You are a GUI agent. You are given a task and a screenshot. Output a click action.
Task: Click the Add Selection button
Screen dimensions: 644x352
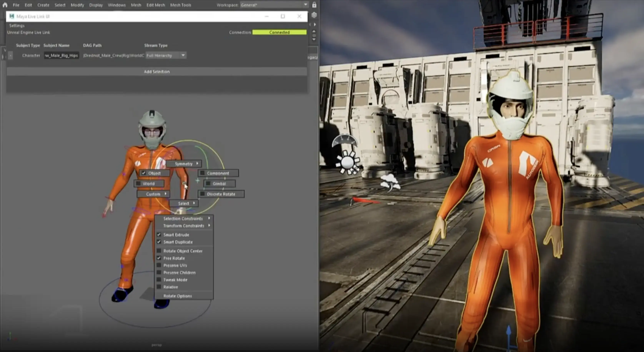[x=157, y=72]
